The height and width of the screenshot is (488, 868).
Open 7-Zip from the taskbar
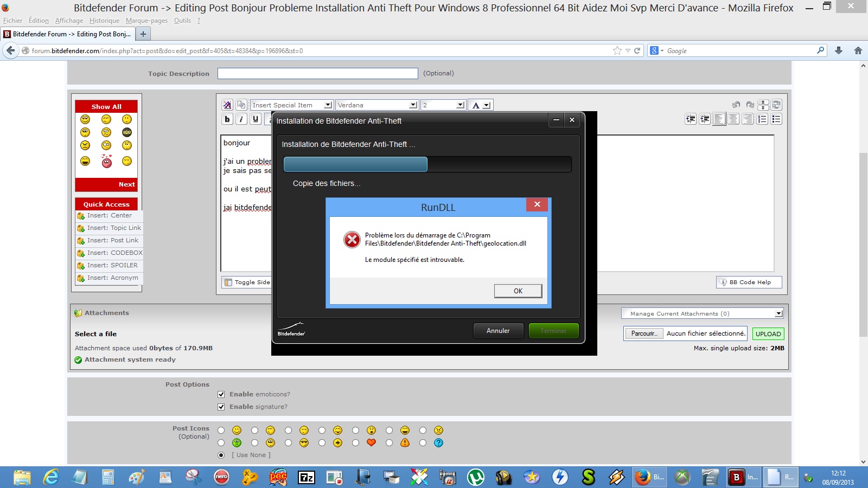coord(307,477)
